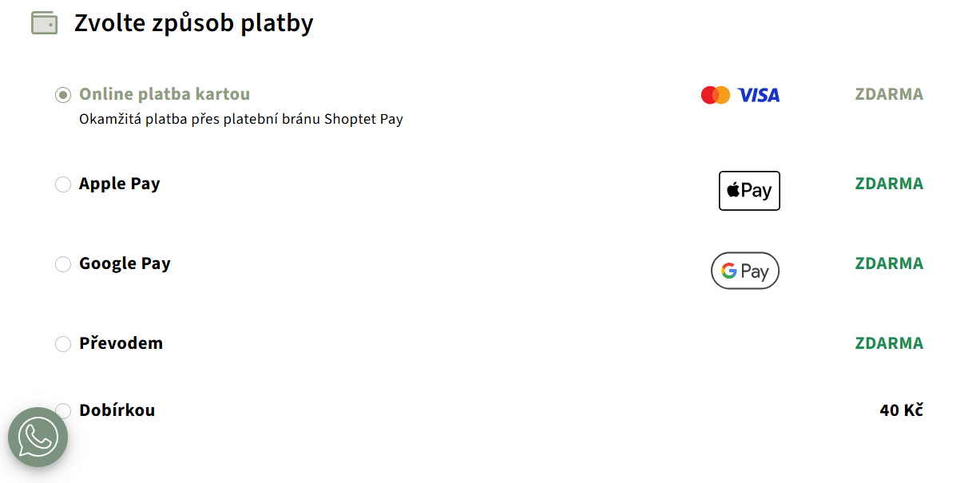Screen dimensions: 980x483
Task: Select the Apple Pay radio button
Action: 63,184
